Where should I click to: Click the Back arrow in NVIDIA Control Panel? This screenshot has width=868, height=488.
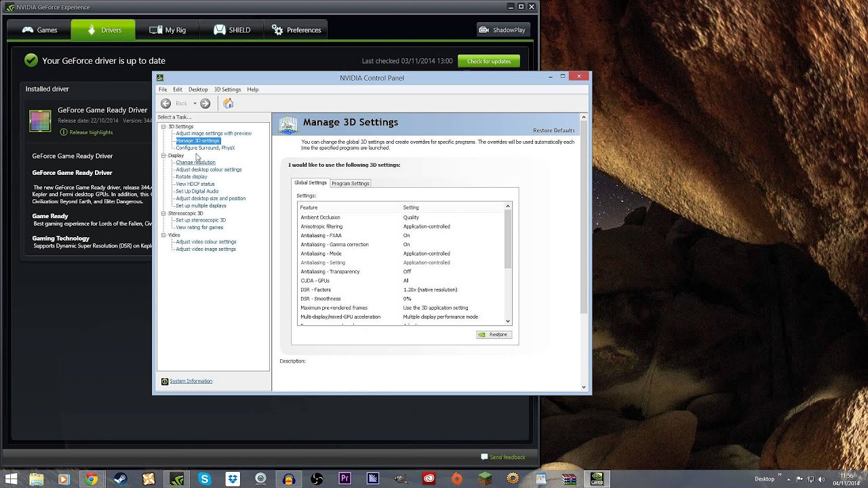(166, 103)
